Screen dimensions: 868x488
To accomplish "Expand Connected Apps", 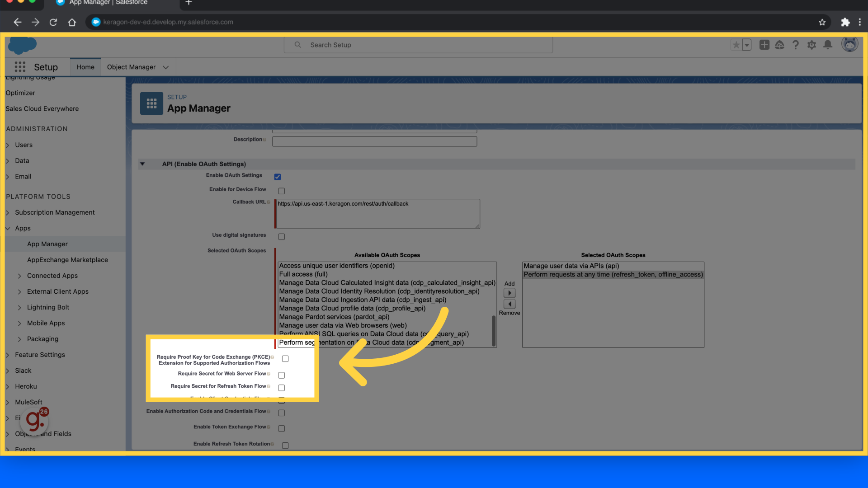I will 19,276.
